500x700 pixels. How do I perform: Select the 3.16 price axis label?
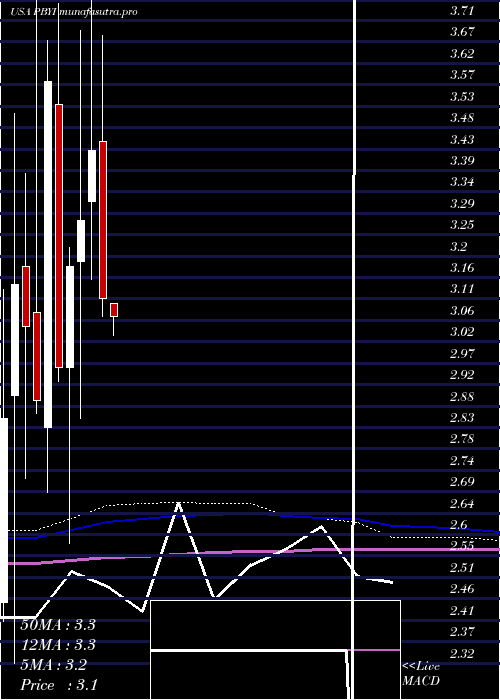462,267
